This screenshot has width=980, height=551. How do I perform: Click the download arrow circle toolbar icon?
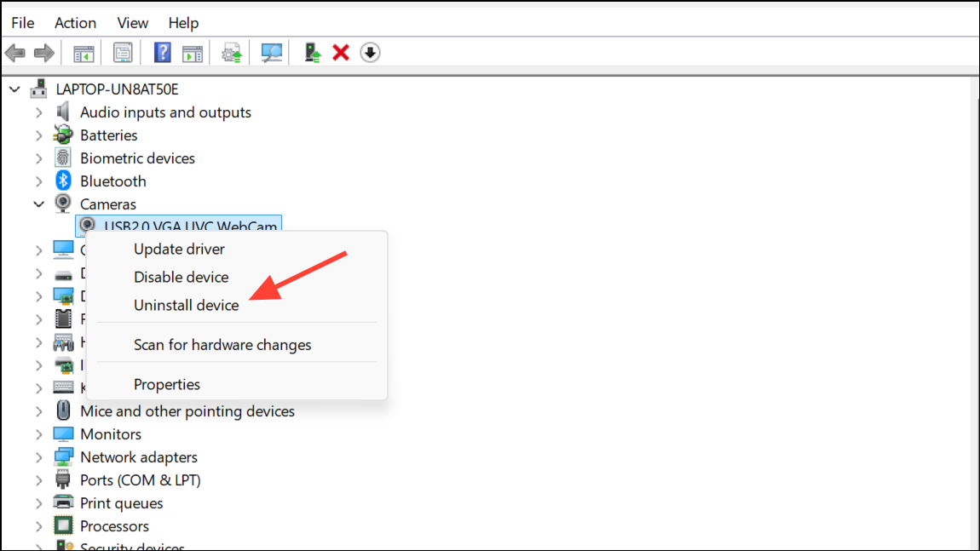[370, 53]
